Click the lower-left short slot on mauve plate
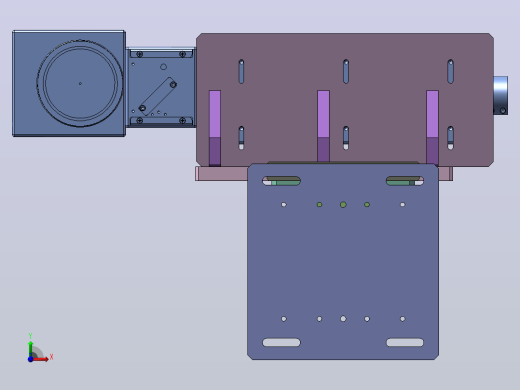The width and height of the screenshot is (520, 390). (241, 138)
